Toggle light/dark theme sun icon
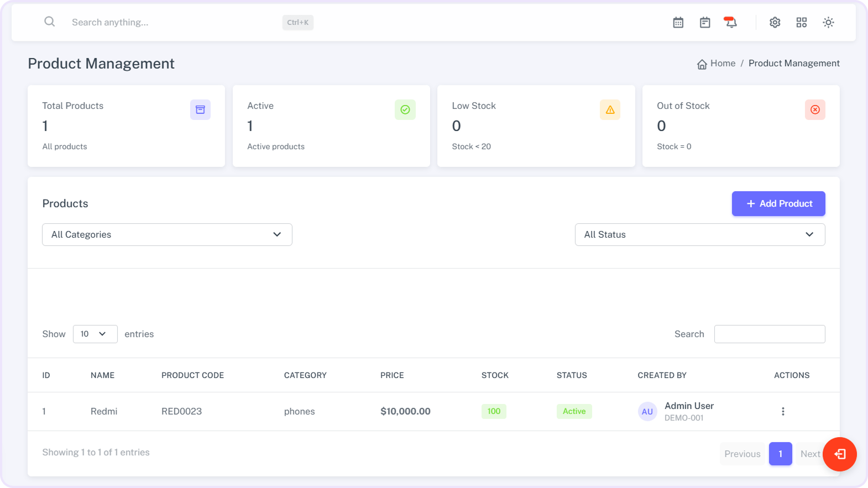 tap(828, 23)
